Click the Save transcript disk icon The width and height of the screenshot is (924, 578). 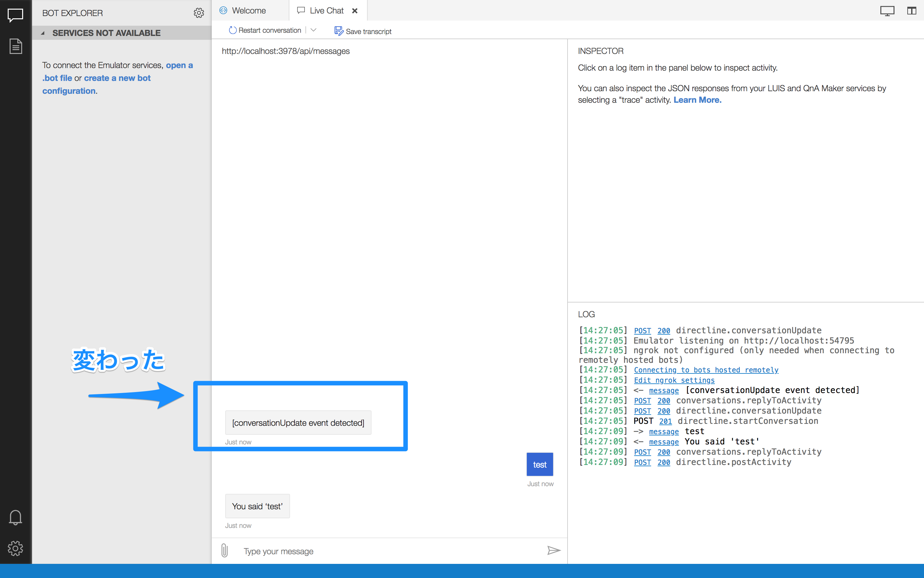[339, 31]
